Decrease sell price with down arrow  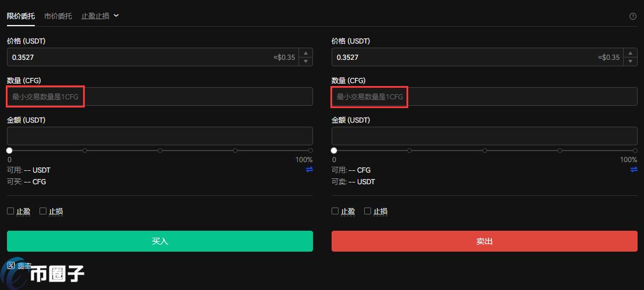point(630,61)
